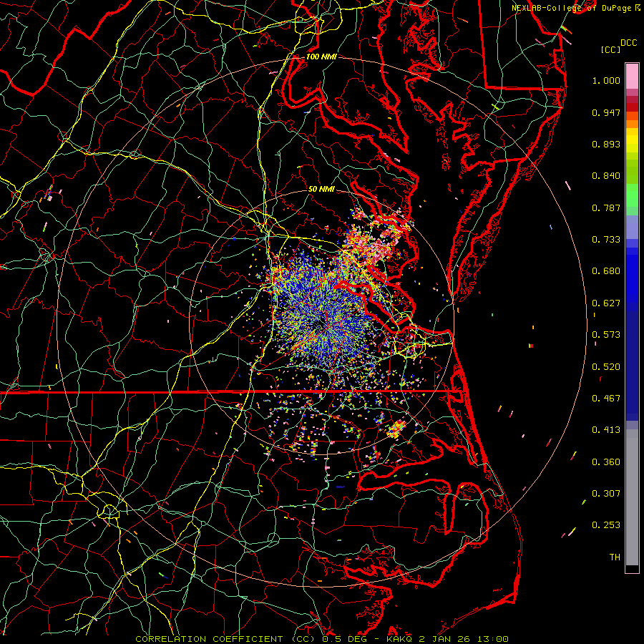Click the 0.733 scale value
Screen dimensions: 644x644
point(606,240)
